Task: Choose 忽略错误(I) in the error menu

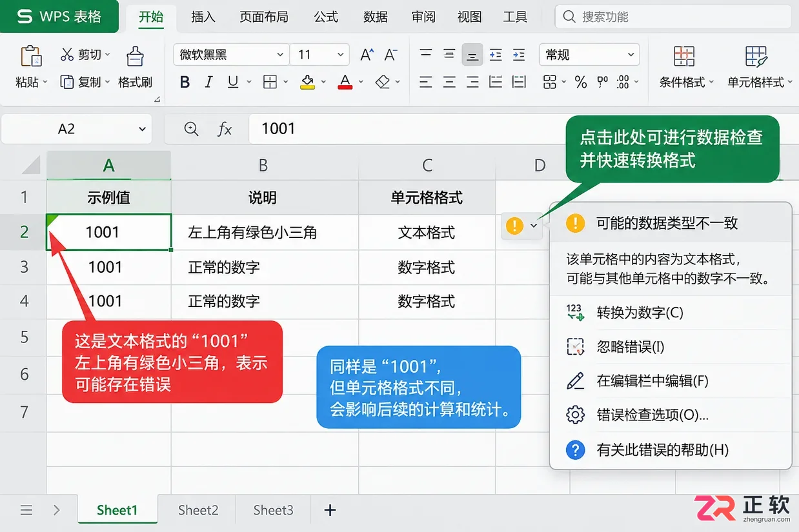Action: pyautogui.click(x=671, y=348)
